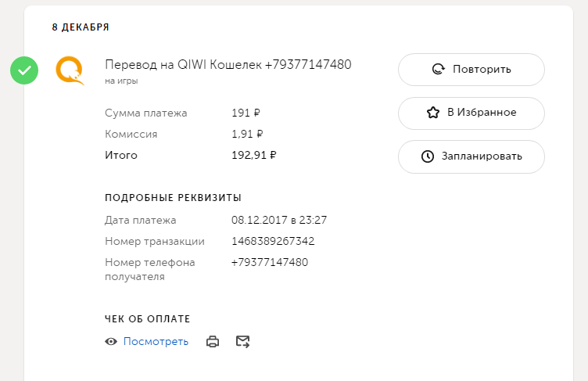Click the green success checkmark icon
588x381 pixels.
coord(24,70)
